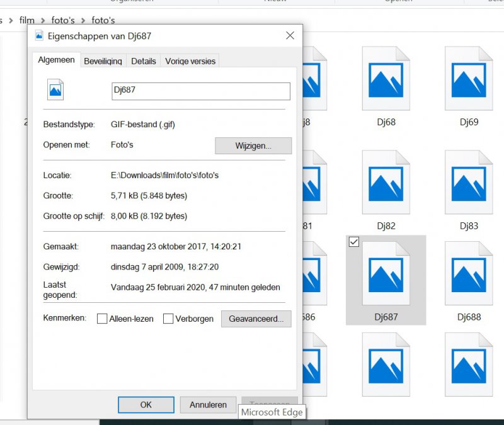The width and height of the screenshot is (504, 425).
Task: Click the title bar icon of Eigenschappen dialog
Action: tap(39, 37)
